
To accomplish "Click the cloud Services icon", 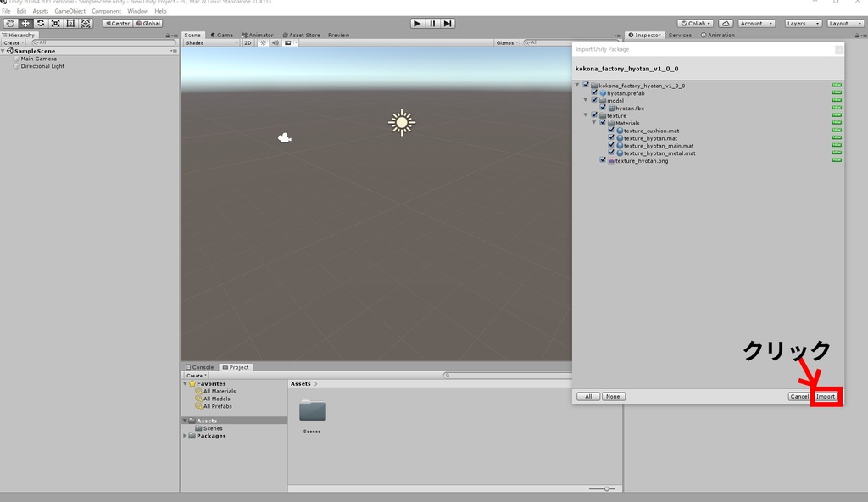I will 726,23.
